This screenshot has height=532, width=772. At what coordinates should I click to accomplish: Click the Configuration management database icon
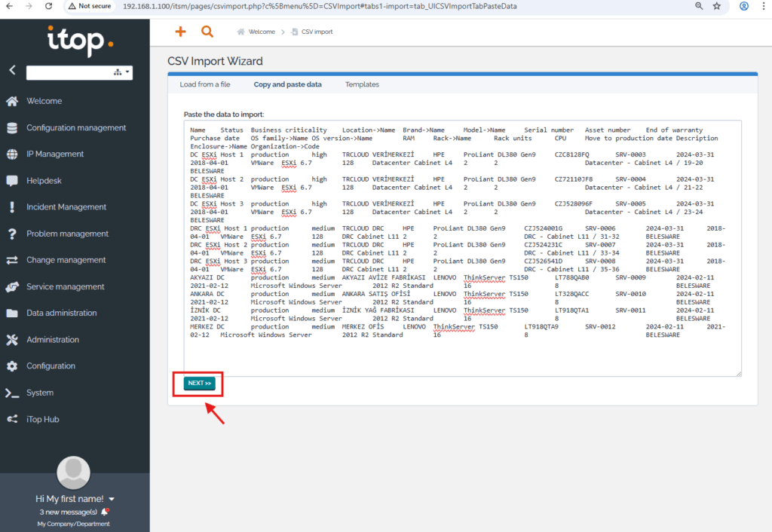12,128
